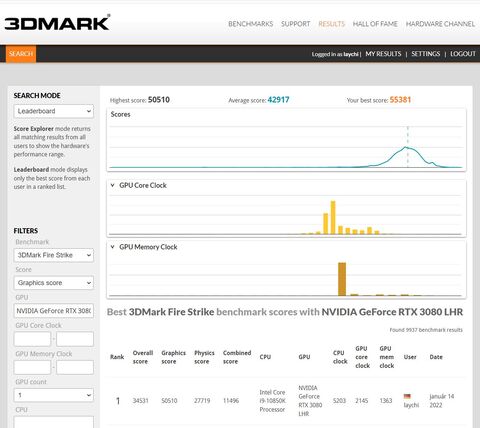Click the NVIDIA GeForce RTX 3080 LHR table cell

coord(310,401)
